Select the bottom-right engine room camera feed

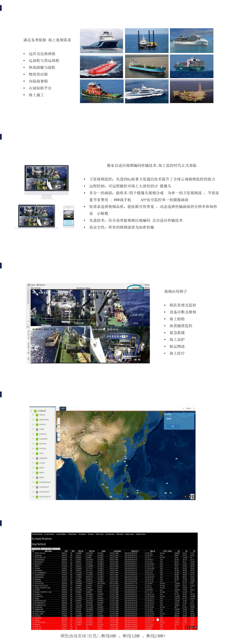(120, 344)
